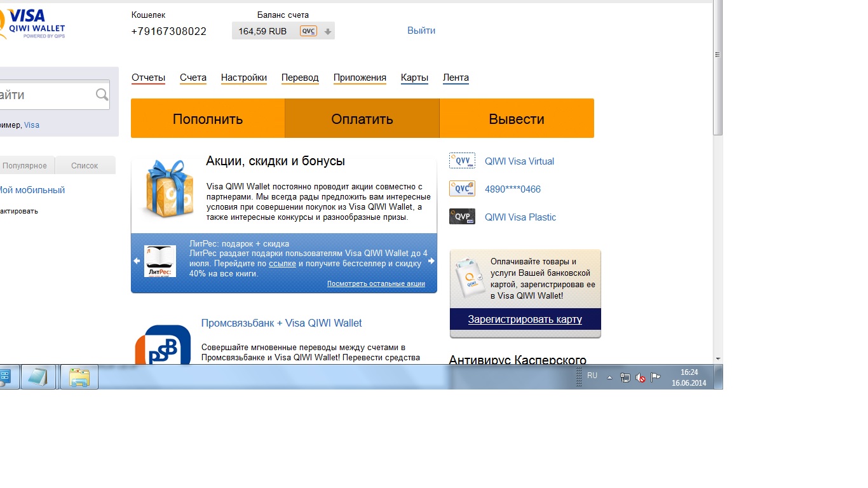Click the RU language indicator
The width and height of the screenshot is (868, 488).
click(x=592, y=376)
